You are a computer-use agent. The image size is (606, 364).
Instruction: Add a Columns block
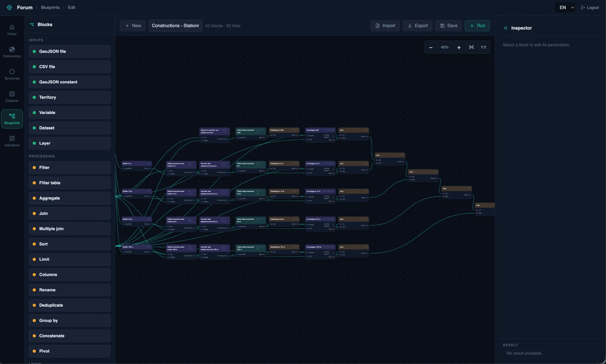(70, 275)
